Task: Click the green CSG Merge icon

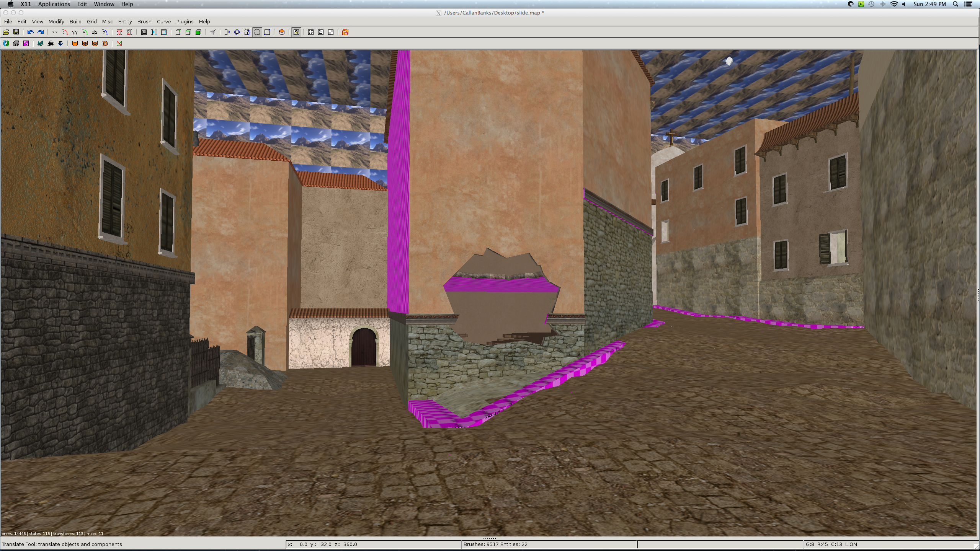Action: [x=198, y=32]
